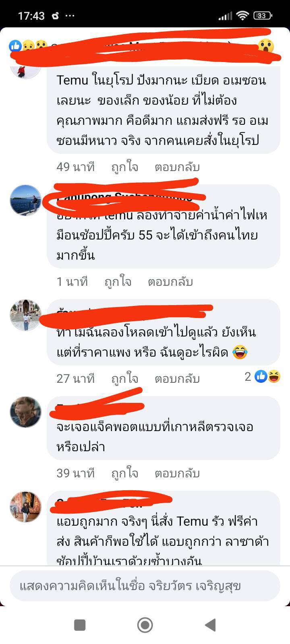View reactions on the 27 นาที comment
Image resolution: width=290 pixels, height=644 pixels.
pyautogui.click(x=262, y=376)
